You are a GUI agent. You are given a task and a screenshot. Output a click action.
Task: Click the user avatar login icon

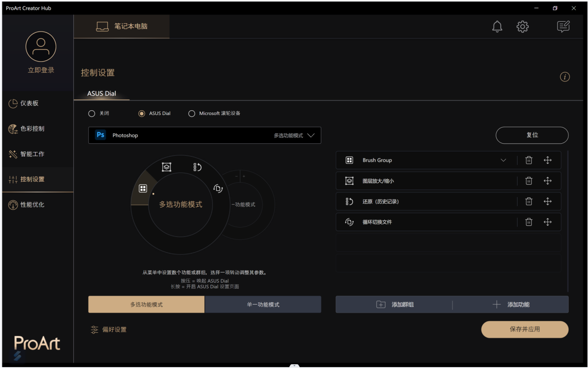click(x=41, y=47)
